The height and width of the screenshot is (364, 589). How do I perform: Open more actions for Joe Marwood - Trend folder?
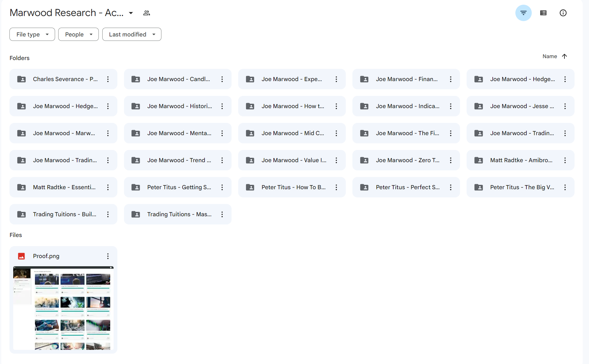coord(222,160)
